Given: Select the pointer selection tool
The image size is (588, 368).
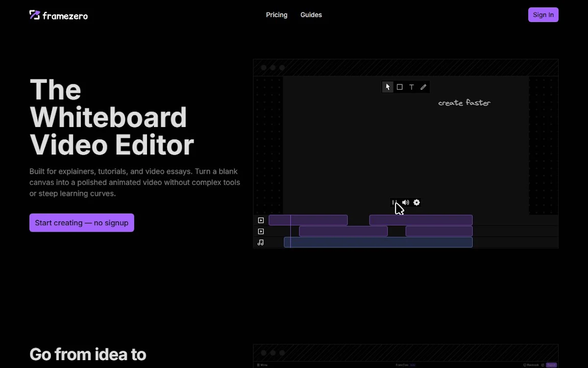Looking at the screenshot, I should (x=388, y=87).
